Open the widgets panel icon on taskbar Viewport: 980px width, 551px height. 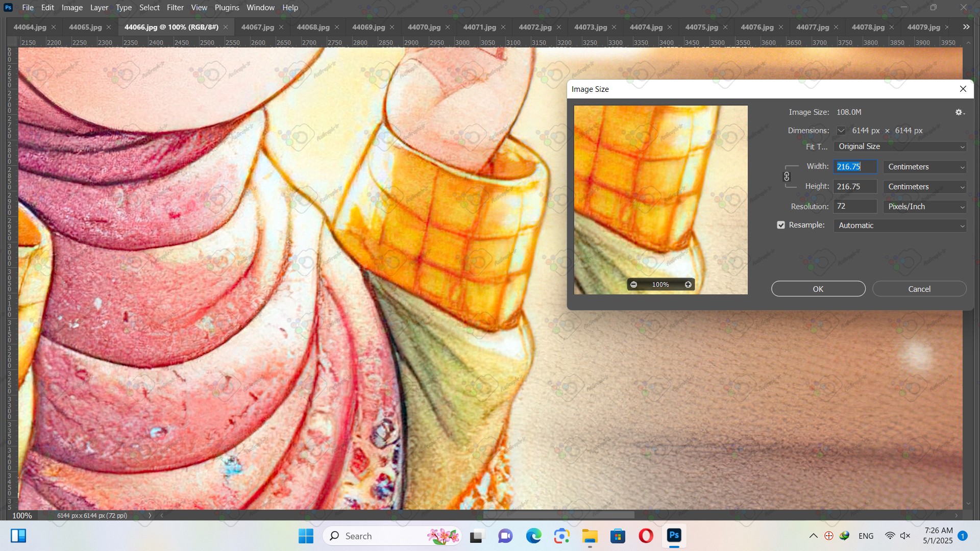click(x=18, y=536)
